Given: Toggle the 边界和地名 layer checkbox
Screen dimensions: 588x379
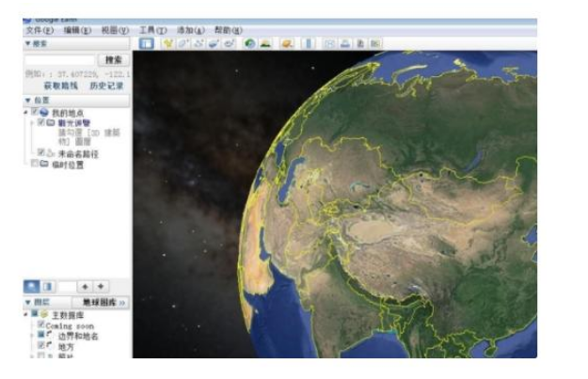Looking at the screenshot, I should pos(41,335).
